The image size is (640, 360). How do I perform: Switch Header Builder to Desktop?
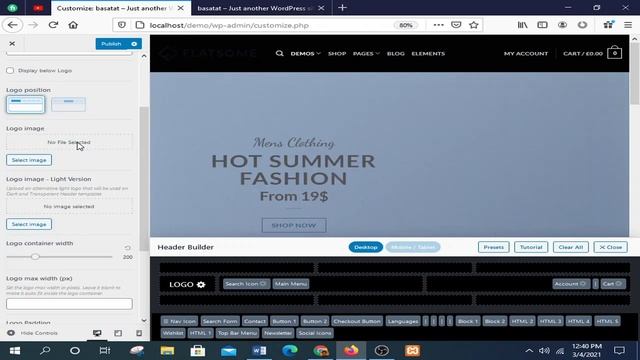click(x=366, y=247)
